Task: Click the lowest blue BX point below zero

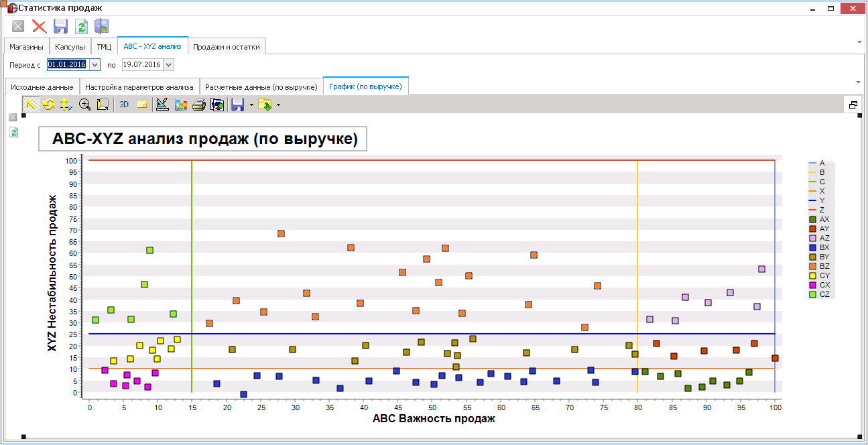Action: [243, 394]
